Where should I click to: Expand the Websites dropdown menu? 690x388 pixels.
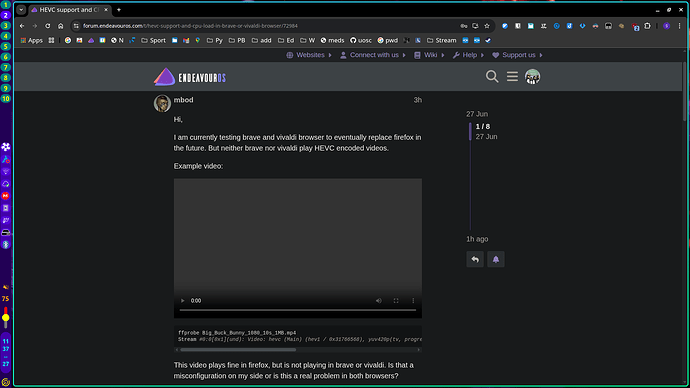tap(309, 55)
